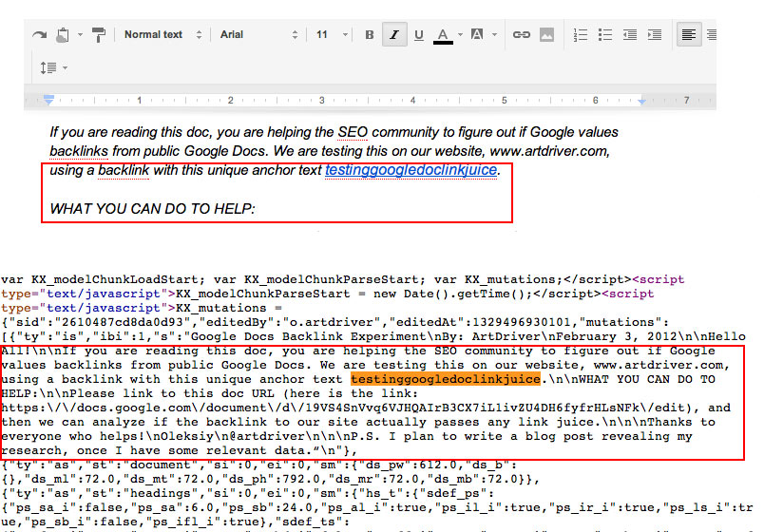Toggle Underline formatting
This screenshot has width=764, height=532.
[418, 35]
